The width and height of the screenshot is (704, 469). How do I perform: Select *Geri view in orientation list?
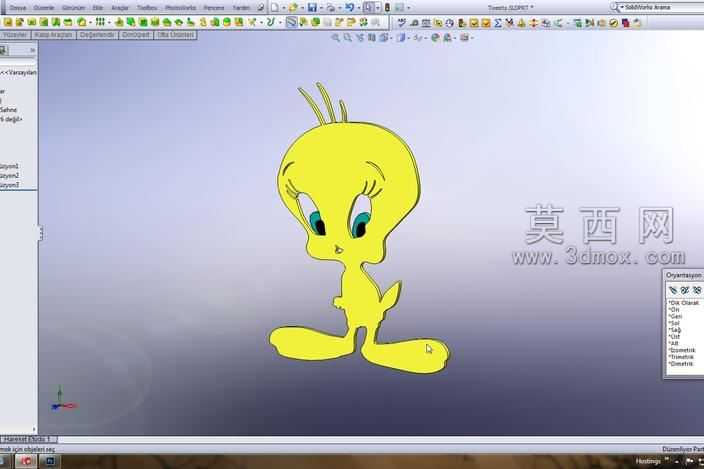[x=675, y=316]
